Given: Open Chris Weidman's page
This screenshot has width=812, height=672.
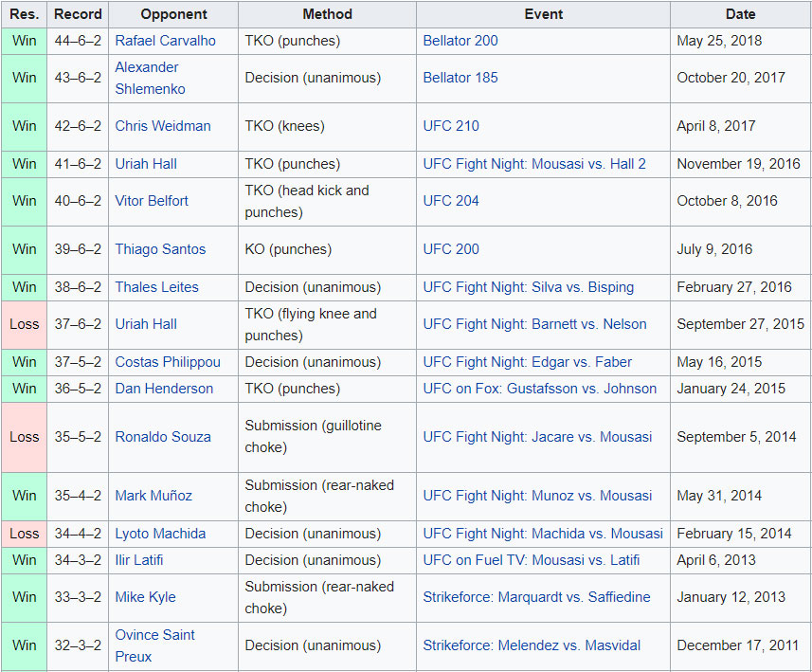Looking at the screenshot, I should [x=163, y=126].
